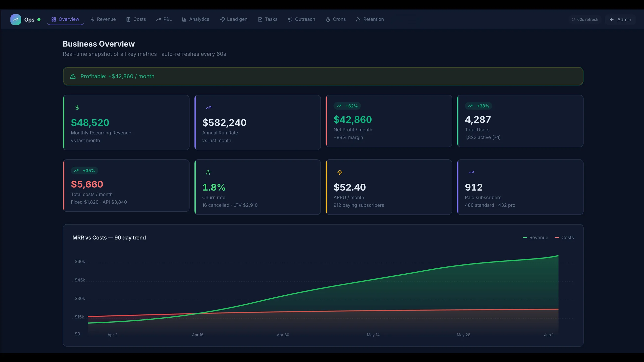This screenshot has height=362, width=644.
Task: Click the megaphone icon beside Outreach
Action: pos(290,20)
